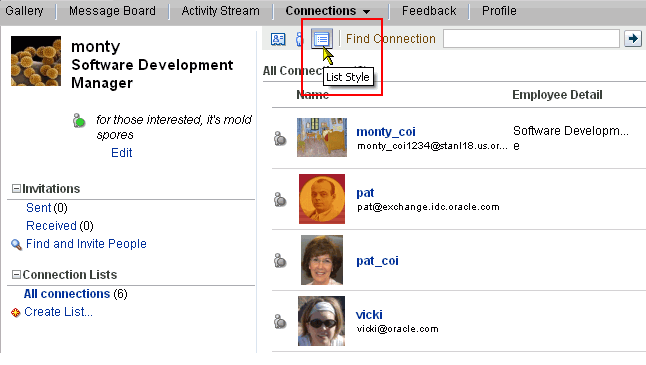The image size is (646, 365).
Task: Click the presence icon beside monty_coi
Action: coord(280,138)
